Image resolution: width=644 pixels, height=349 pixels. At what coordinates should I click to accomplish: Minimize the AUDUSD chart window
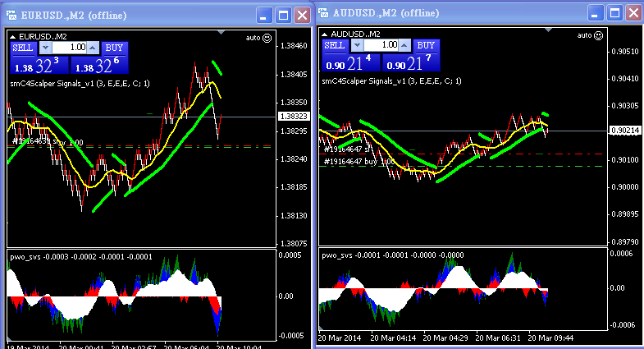click(595, 13)
